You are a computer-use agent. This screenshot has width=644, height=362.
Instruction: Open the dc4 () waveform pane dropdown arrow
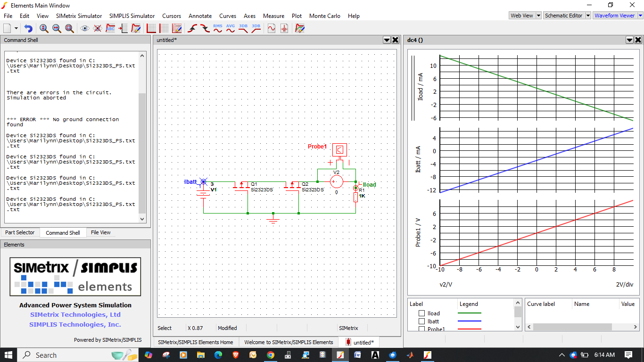pyautogui.click(x=629, y=40)
